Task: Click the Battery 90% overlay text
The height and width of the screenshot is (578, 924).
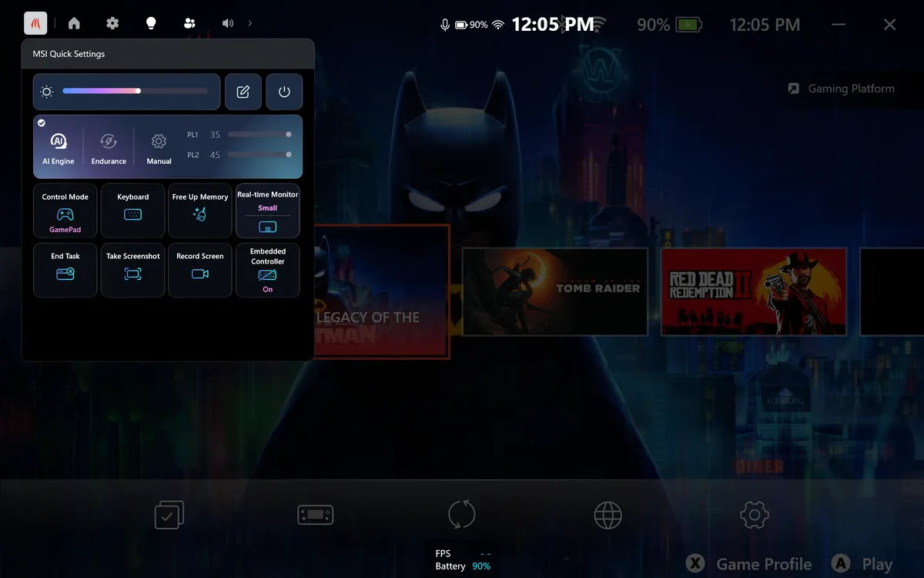Action: click(x=463, y=566)
